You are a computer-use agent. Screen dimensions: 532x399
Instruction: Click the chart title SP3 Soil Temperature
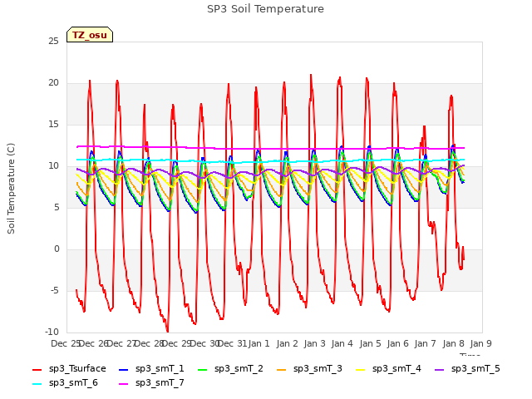pos(265,9)
